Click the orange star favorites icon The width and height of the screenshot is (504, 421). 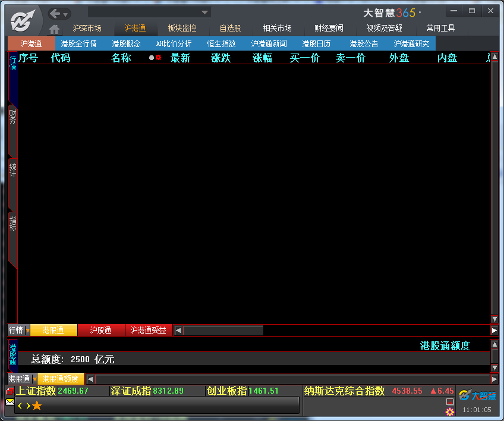(37, 406)
